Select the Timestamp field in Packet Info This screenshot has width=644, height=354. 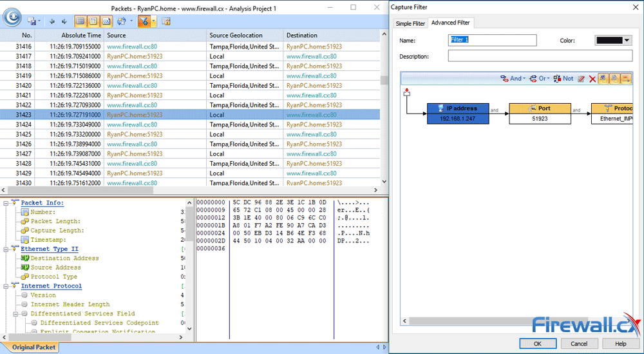point(48,240)
